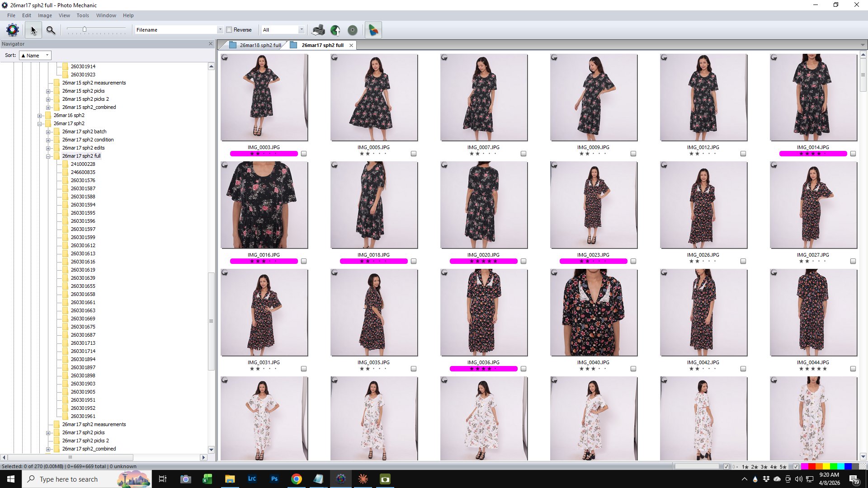Click rotate icon on IMG_0003.JPG thumbnail
Image resolution: width=868 pixels, height=488 pixels.
[x=225, y=57]
